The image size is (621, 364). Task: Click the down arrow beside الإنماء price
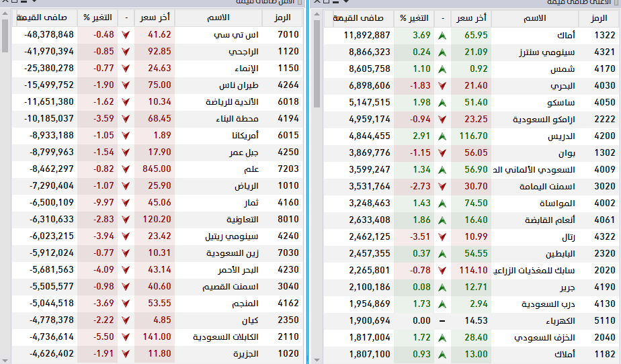pos(126,69)
